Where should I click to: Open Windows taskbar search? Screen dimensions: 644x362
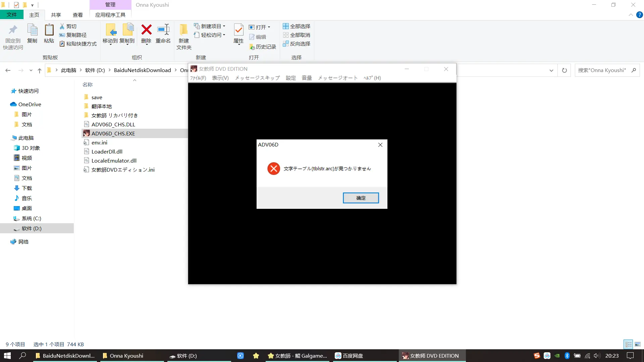(x=22, y=356)
